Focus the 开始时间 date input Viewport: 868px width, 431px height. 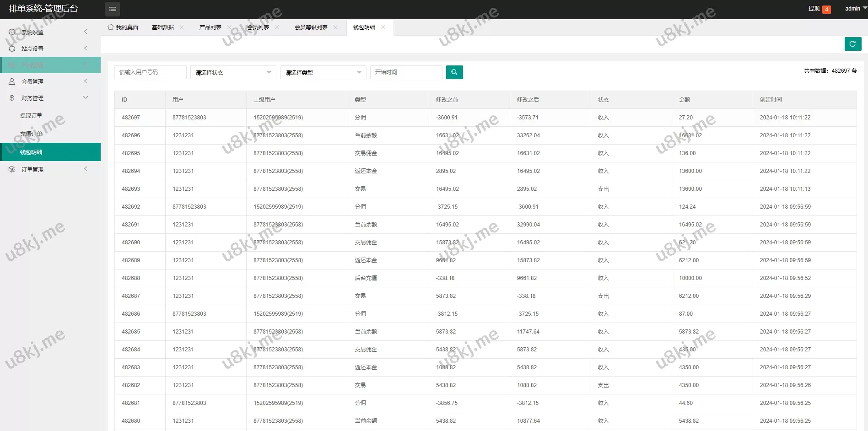pos(406,72)
